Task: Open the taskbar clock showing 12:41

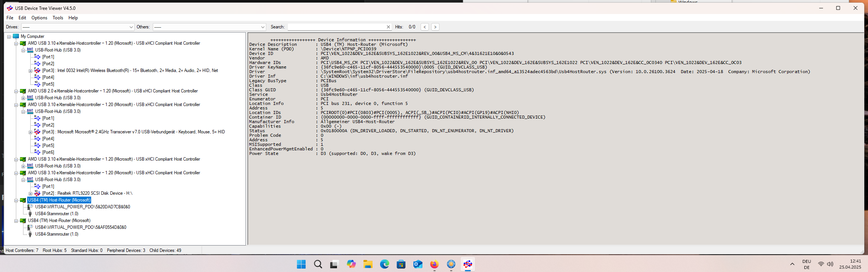Action: 850,264
